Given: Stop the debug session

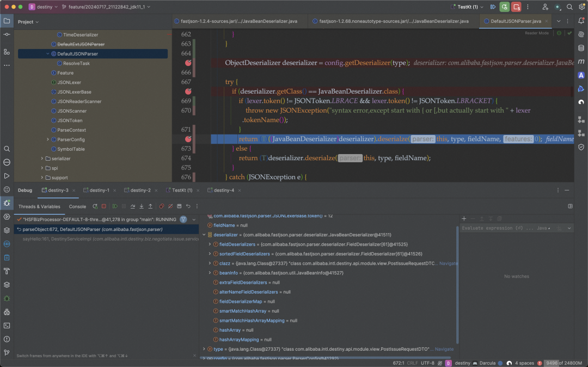Looking at the screenshot, I should 104,206.
